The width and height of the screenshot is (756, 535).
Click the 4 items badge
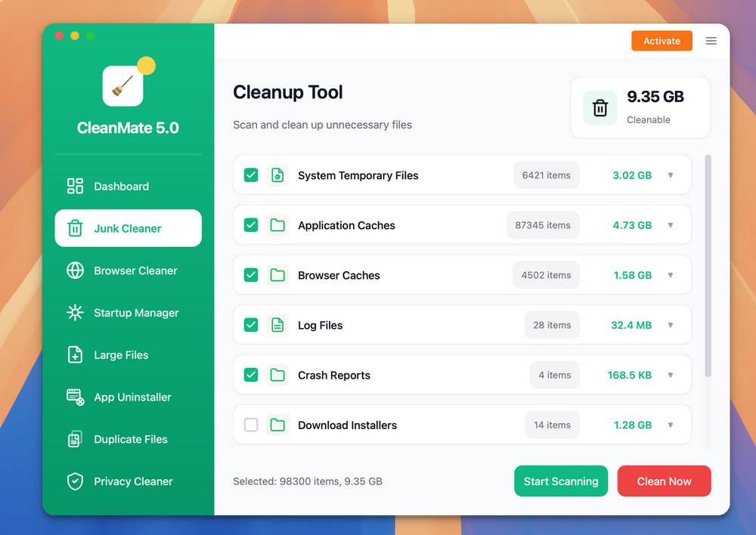point(555,375)
